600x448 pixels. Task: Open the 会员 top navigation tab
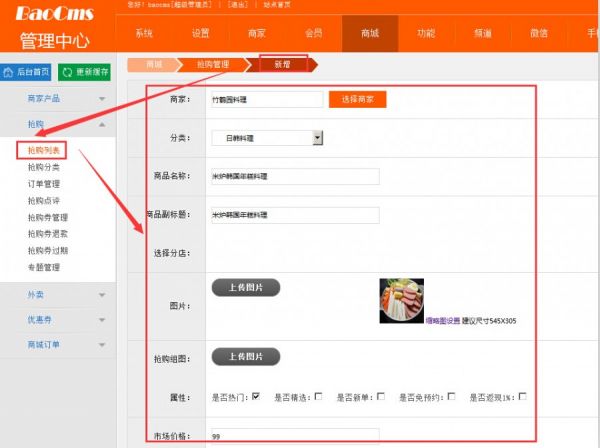pyautogui.click(x=313, y=33)
